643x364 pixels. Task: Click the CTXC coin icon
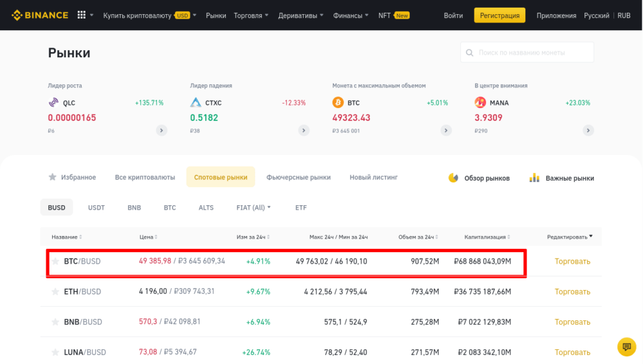(x=196, y=102)
